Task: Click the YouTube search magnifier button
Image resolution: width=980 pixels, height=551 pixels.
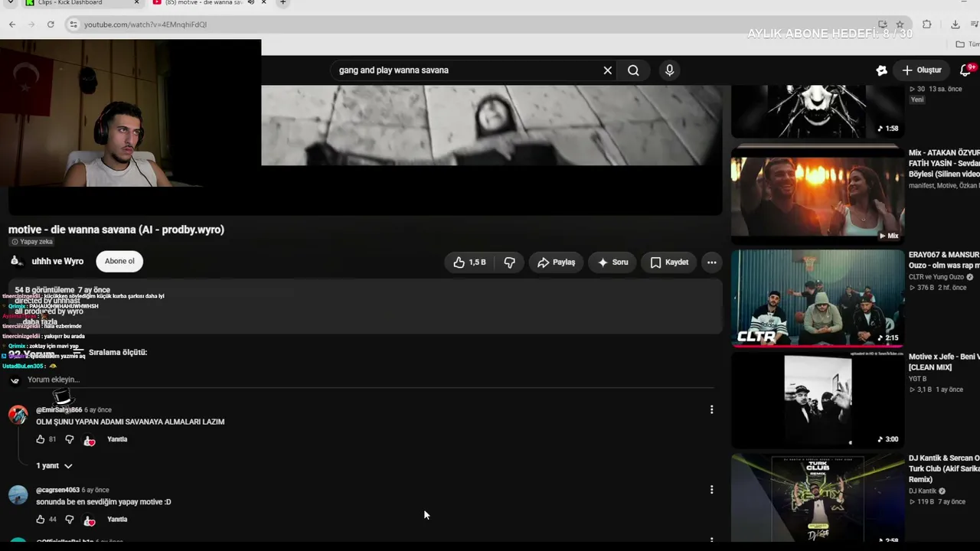Action: (x=633, y=70)
